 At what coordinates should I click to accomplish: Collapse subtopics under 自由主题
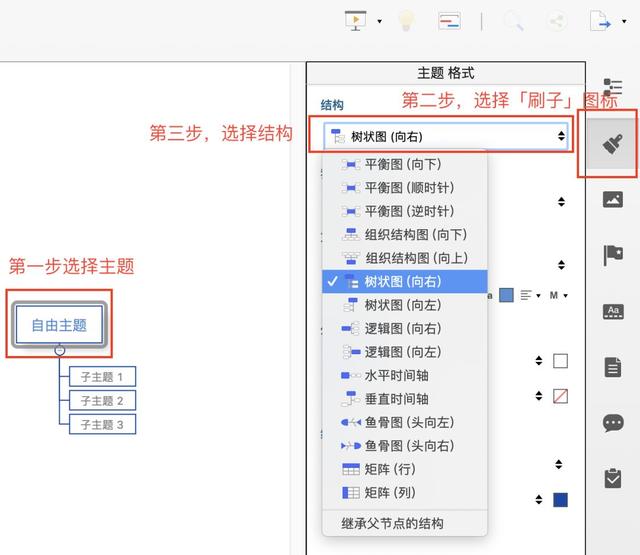60,350
